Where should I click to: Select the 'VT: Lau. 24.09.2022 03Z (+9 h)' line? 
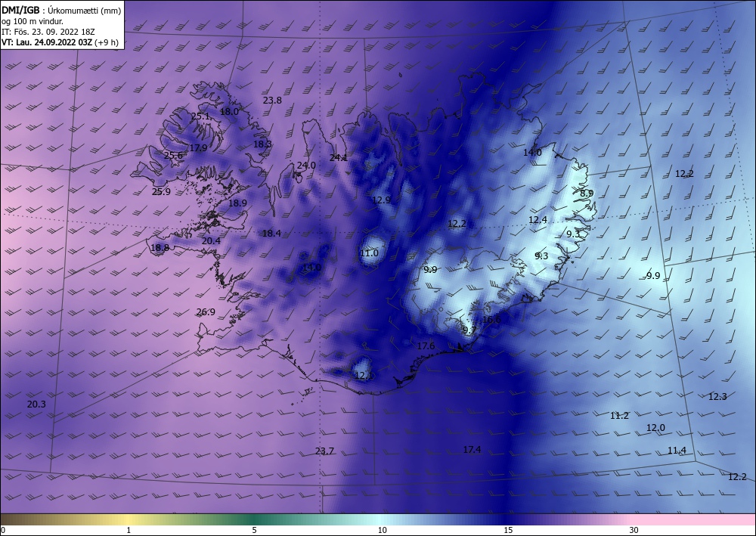pos(60,42)
